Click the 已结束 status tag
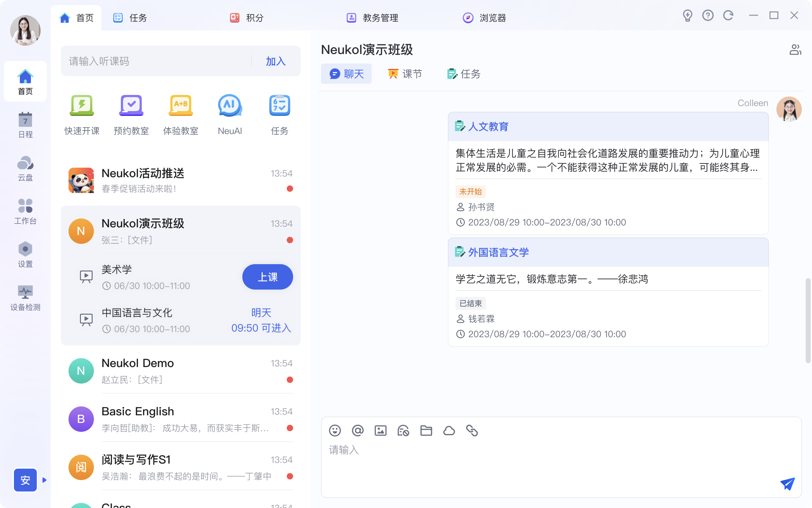Image resolution: width=812 pixels, height=508 pixels. 470,304
